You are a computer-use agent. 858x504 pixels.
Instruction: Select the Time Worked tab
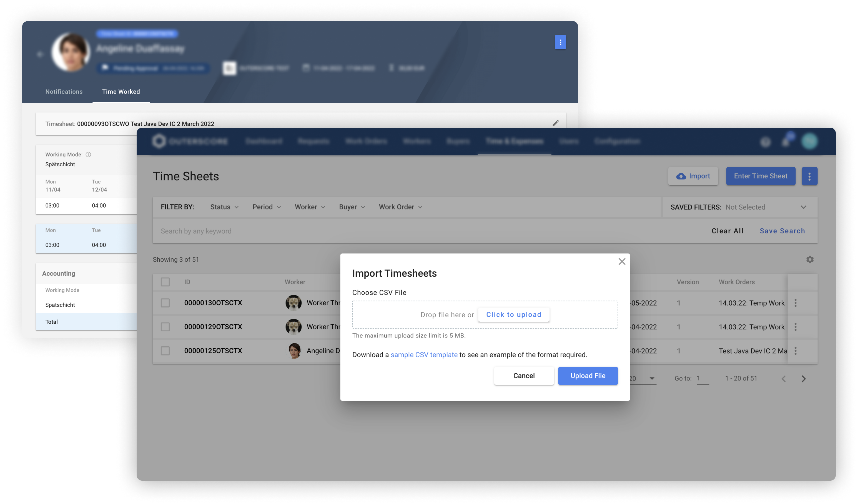[x=121, y=92]
